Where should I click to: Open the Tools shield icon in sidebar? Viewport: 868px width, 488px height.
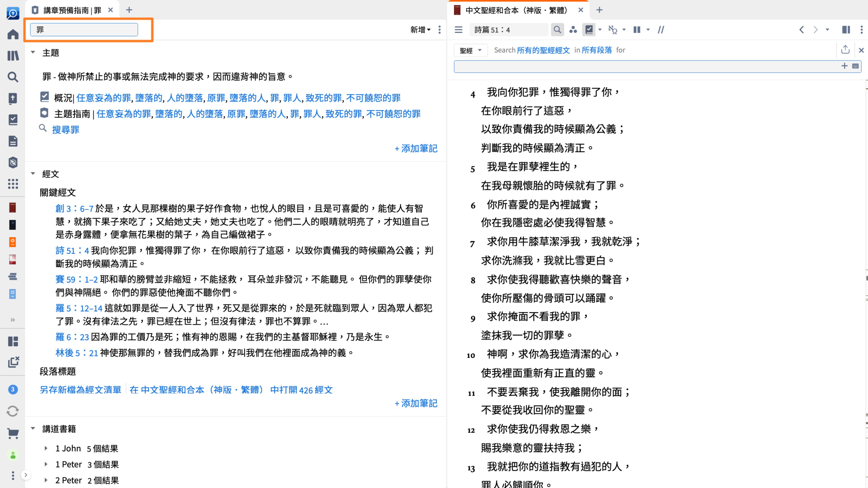[x=13, y=163]
